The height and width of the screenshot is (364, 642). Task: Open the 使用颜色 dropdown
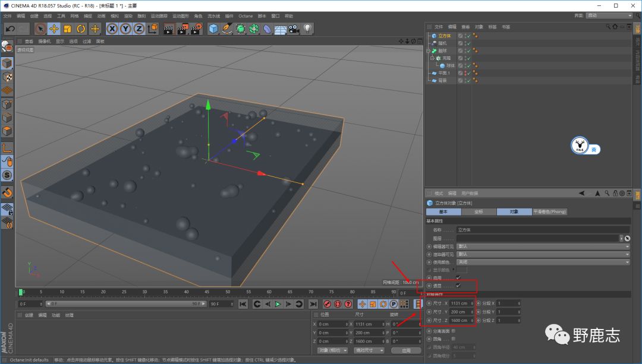(542, 262)
